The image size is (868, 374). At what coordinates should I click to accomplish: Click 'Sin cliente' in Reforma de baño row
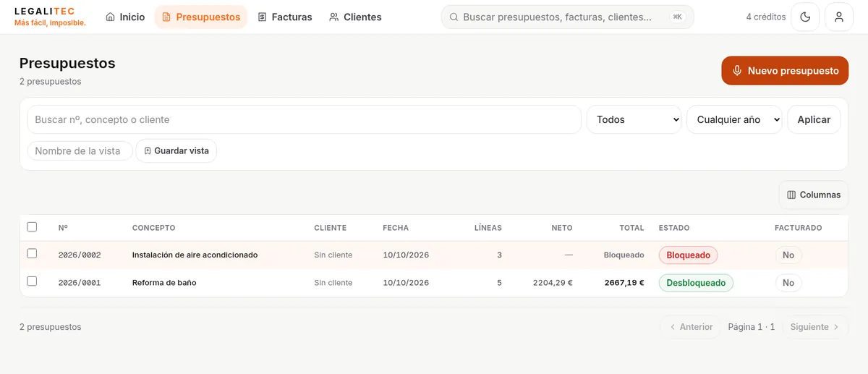click(x=333, y=283)
